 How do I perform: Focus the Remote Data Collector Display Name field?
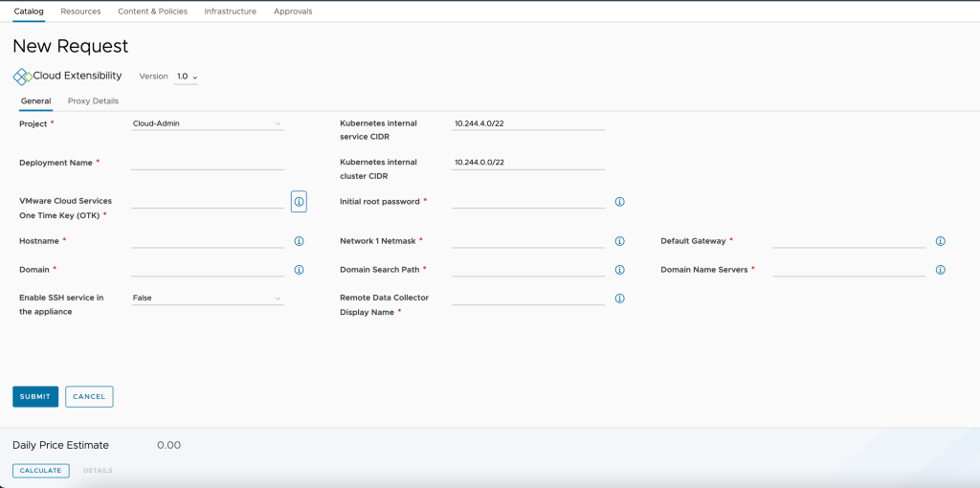pyautogui.click(x=528, y=298)
